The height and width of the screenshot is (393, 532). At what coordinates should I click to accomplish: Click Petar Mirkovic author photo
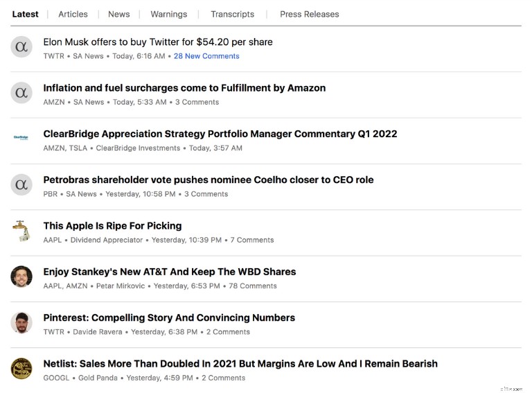tap(21, 277)
